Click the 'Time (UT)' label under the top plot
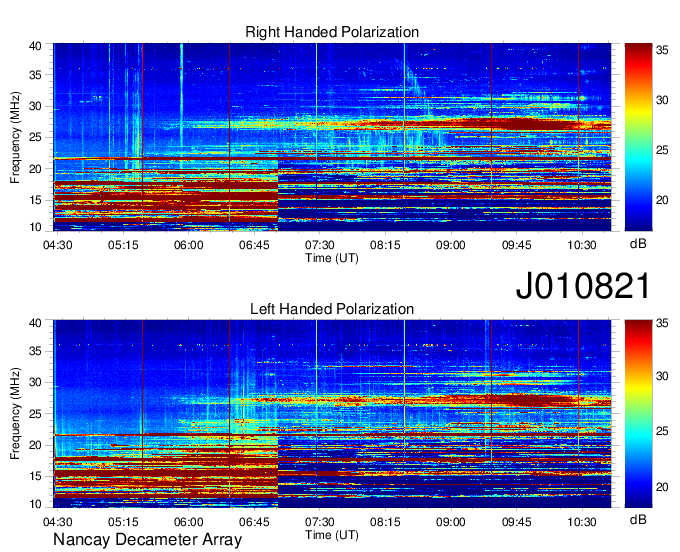680x552 pixels. tap(332, 258)
